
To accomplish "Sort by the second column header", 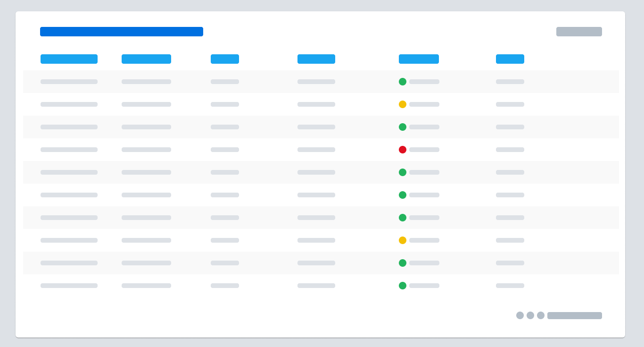I will pyautogui.click(x=146, y=59).
